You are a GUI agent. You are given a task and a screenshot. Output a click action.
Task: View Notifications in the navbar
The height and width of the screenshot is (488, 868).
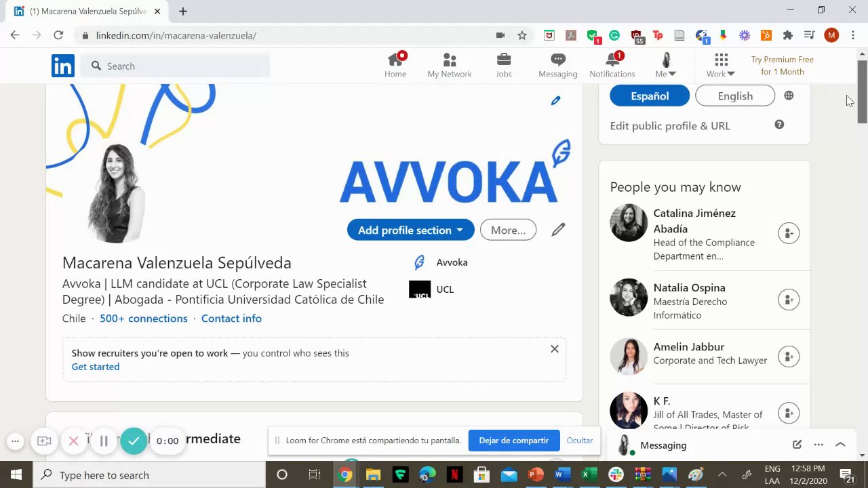[612, 66]
